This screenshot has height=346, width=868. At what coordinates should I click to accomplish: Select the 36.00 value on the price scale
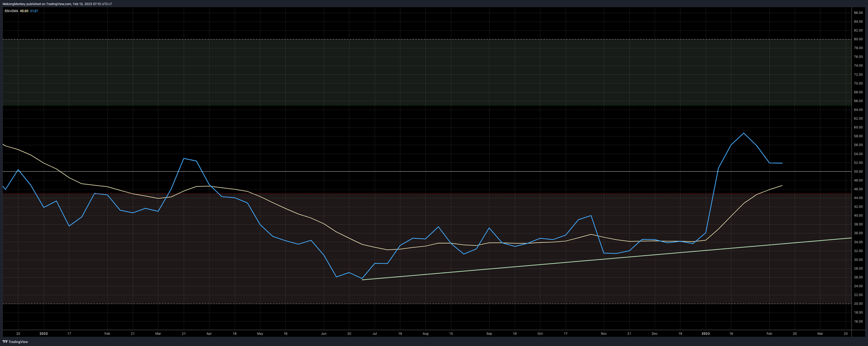point(858,233)
